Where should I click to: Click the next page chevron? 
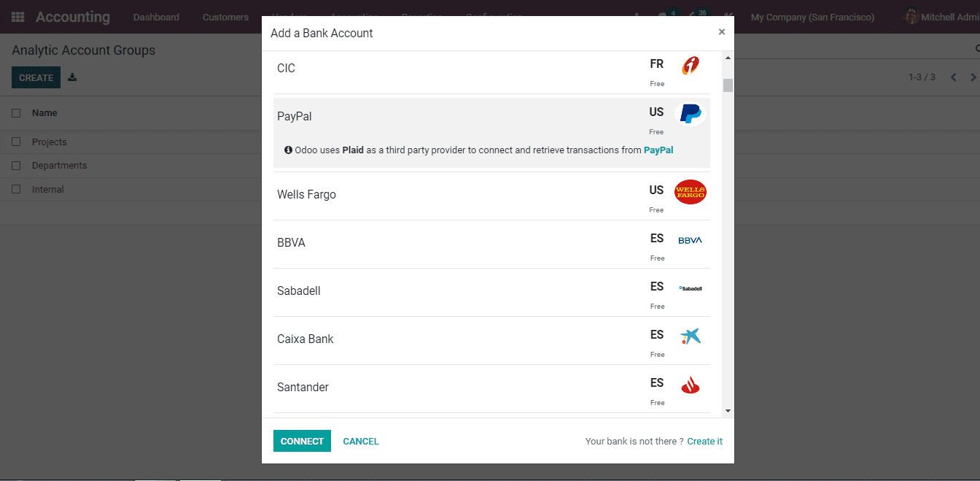point(973,77)
